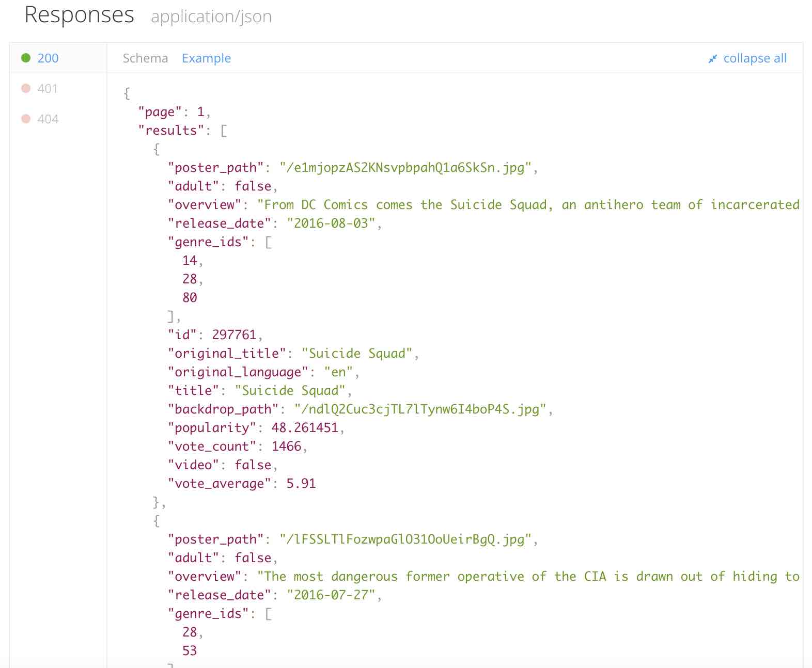Click the collapse all arrows icon
The height and width of the screenshot is (668, 812).
[x=713, y=59]
